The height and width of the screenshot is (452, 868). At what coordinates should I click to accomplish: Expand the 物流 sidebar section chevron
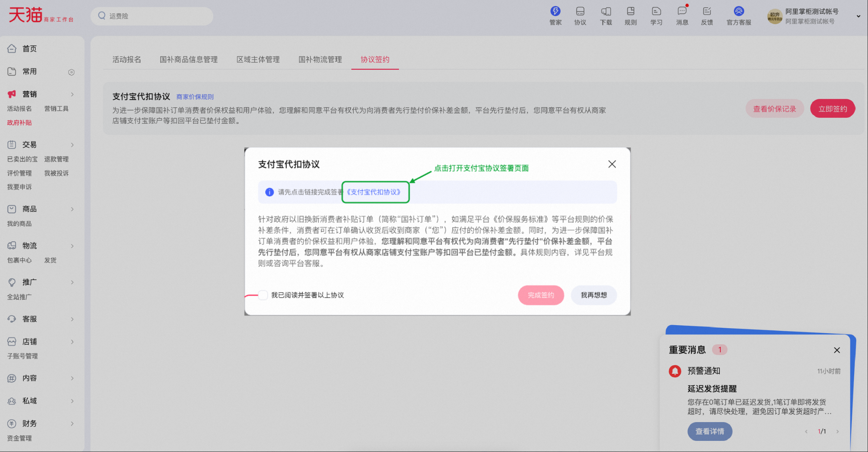click(x=72, y=246)
